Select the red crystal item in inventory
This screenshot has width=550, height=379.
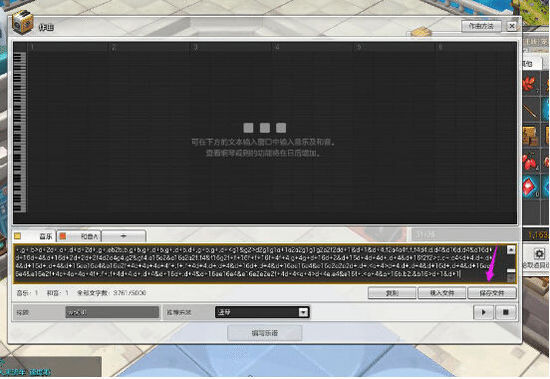click(530, 187)
